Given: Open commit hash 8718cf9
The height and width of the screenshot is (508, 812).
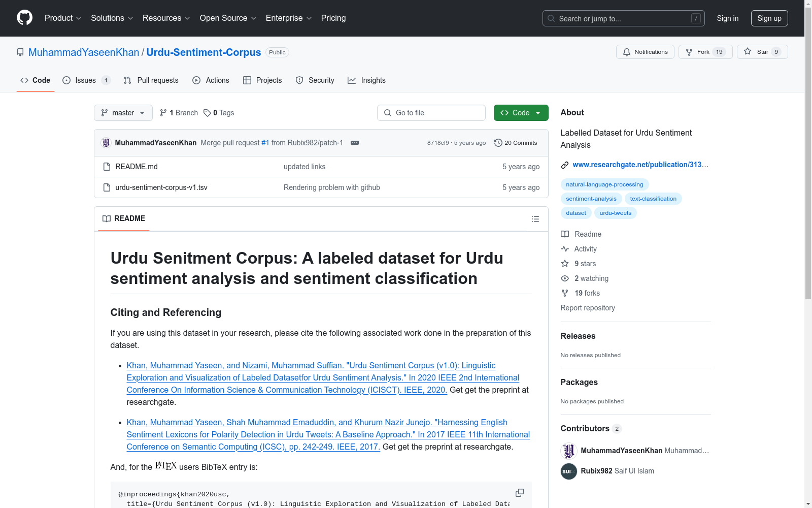Looking at the screenshot, I should 438,143.
